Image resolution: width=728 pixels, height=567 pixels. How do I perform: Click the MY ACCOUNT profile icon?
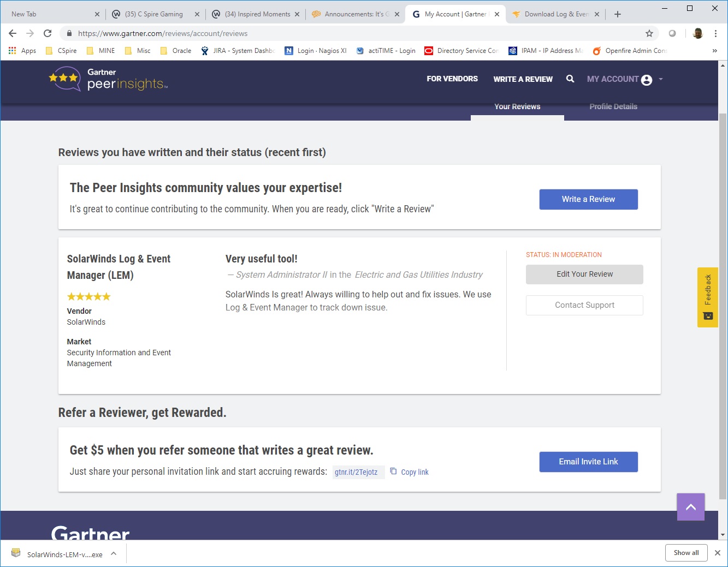(x=646, y=79)
